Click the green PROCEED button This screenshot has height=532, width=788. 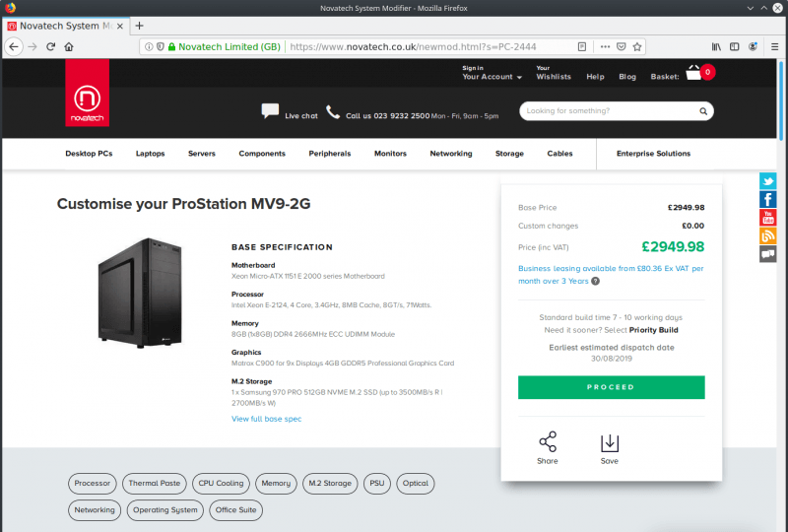pos(611,387)
